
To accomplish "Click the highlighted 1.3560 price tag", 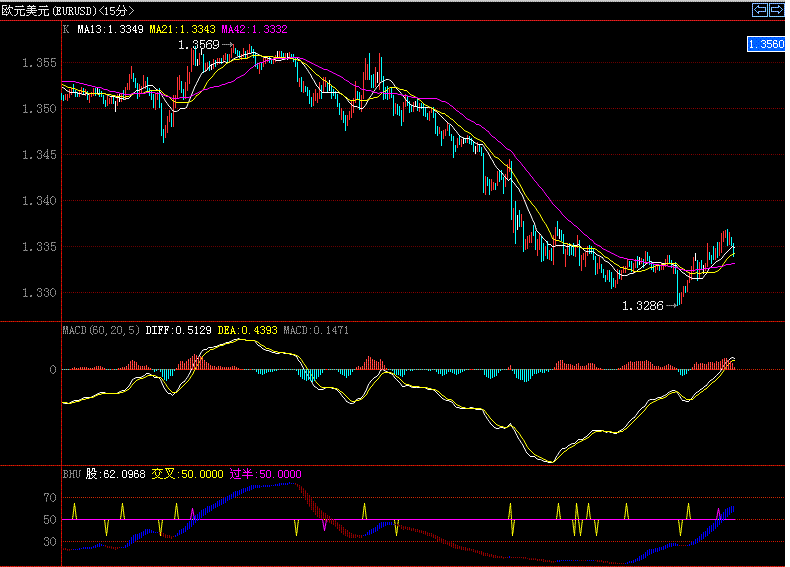I will [x=766, y=45].
